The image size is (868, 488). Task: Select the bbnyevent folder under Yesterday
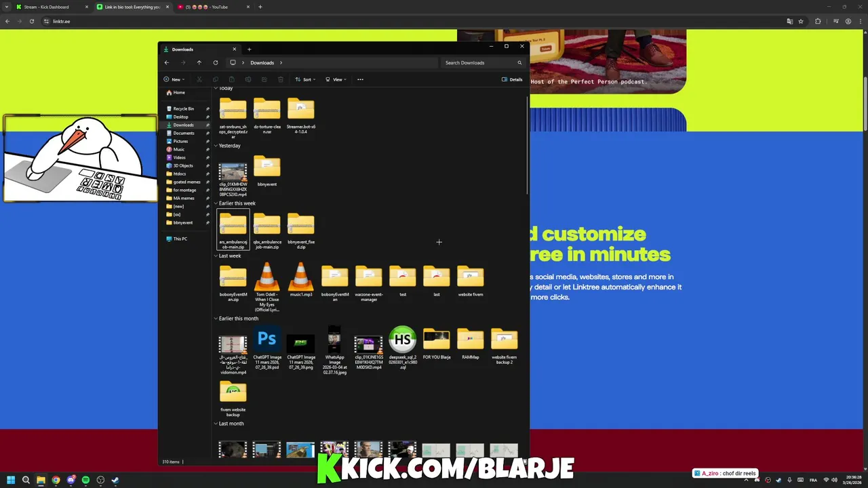pyautogui.click(x=267, y=171)
